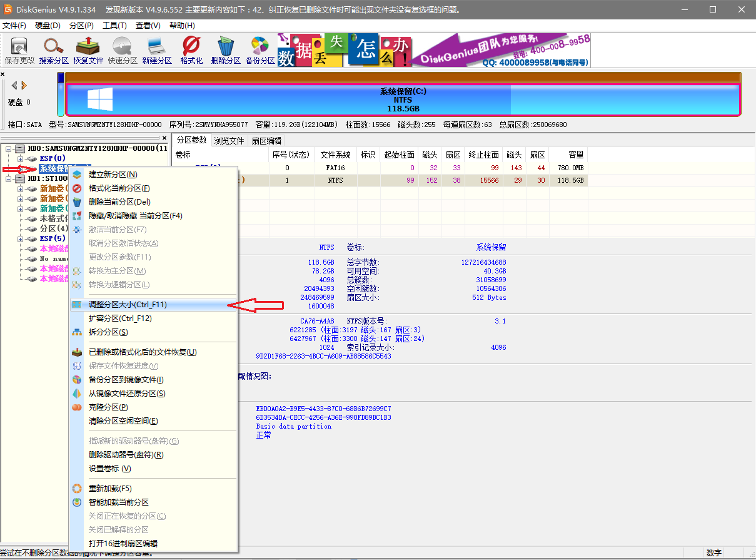
Task: Open the 文件(F) menu
Action: coord(14,26)
